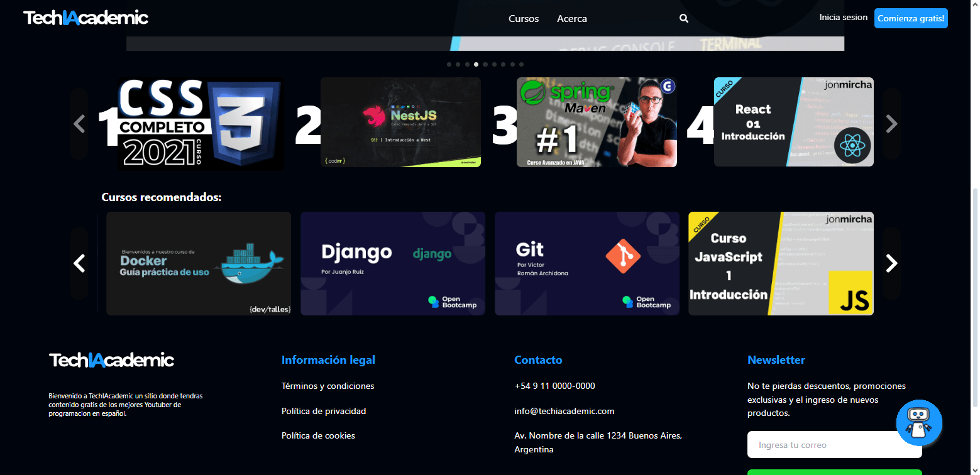Open the Docker Guía práctica course card
The height and width of the screenshot is (475, 980).
point(199,263)
